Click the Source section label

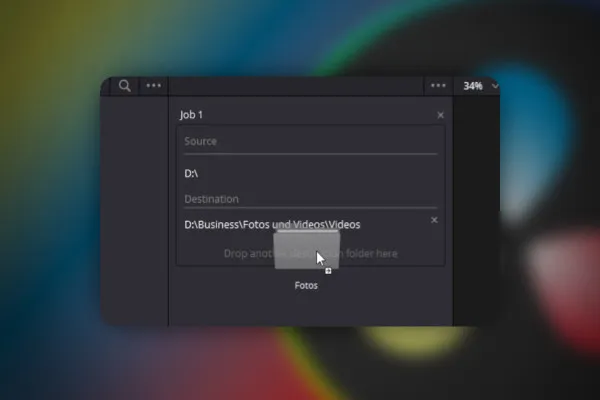201,141
